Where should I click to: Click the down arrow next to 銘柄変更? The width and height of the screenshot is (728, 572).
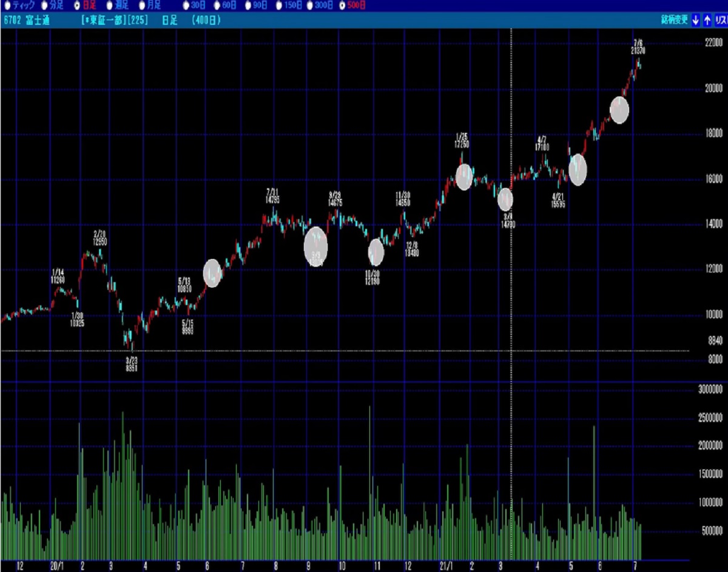(696, 20)
